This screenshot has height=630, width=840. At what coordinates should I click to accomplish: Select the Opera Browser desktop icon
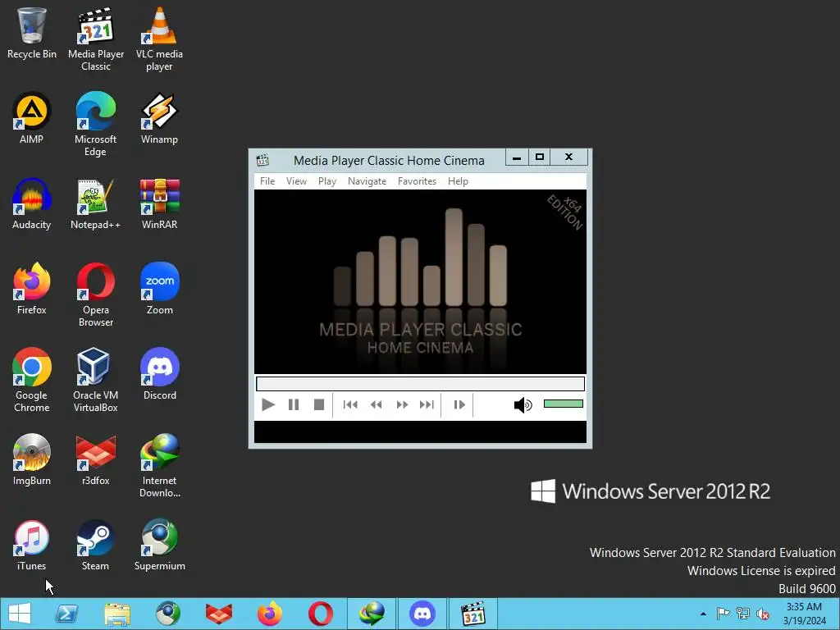pyautogui.click(x=95, y=294)
